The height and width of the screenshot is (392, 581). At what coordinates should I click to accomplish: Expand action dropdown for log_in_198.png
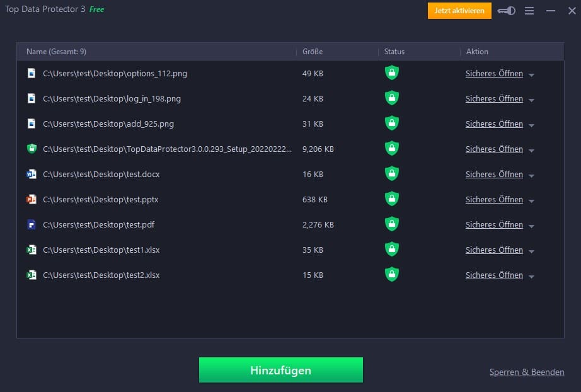pos(531,100)
